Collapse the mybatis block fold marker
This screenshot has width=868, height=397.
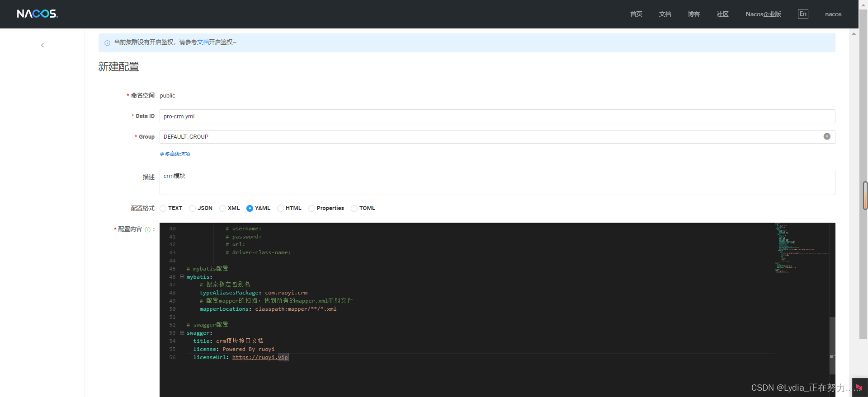click(x=182, y=277)
